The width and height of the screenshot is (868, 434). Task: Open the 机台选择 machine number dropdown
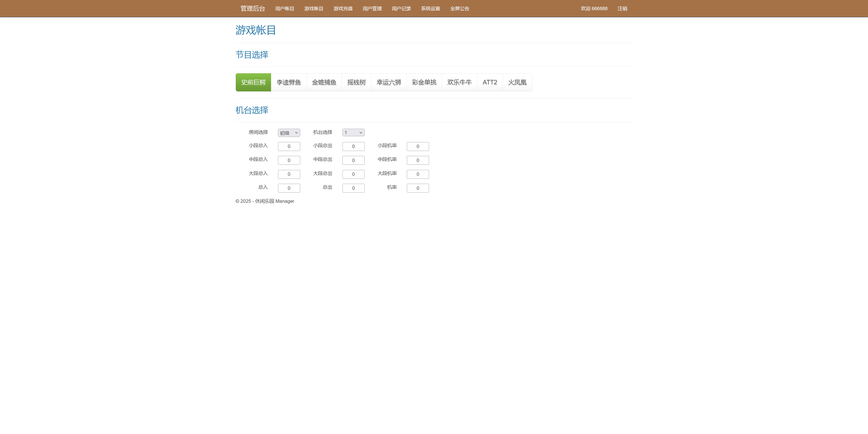click(x=353, y=132)
